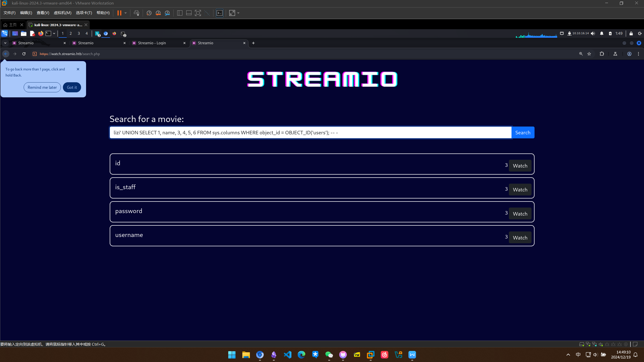Open terminal dropdown arrow in Kali panel
Viewport: 644px width, 362px height.
pos(54,33)
